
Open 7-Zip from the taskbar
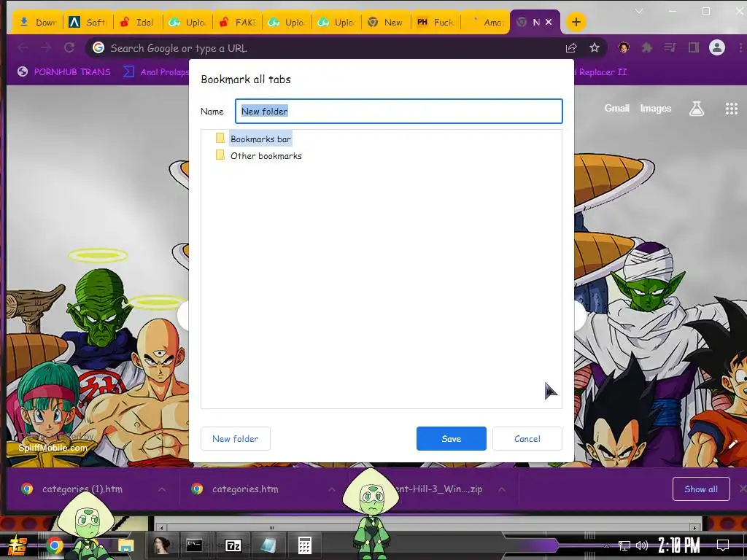pos(233,545)
